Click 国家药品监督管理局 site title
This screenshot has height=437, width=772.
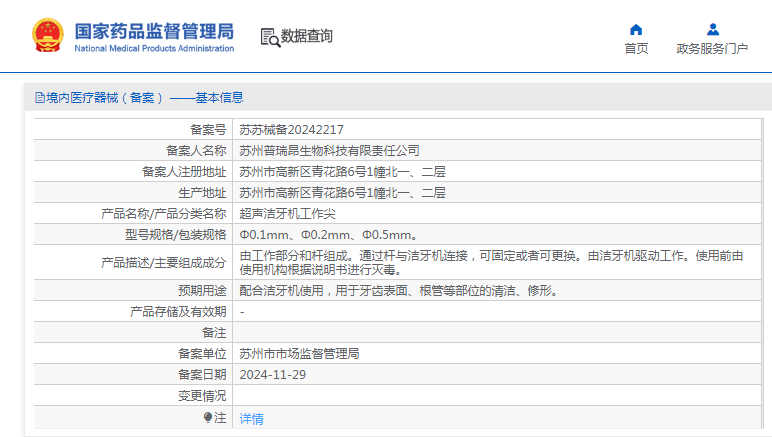(154, 31)
